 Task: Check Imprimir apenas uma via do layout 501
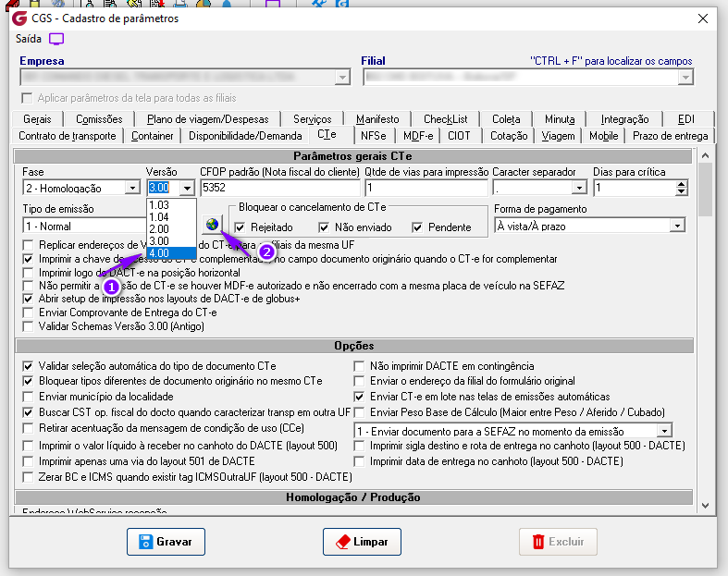[28, 461]
